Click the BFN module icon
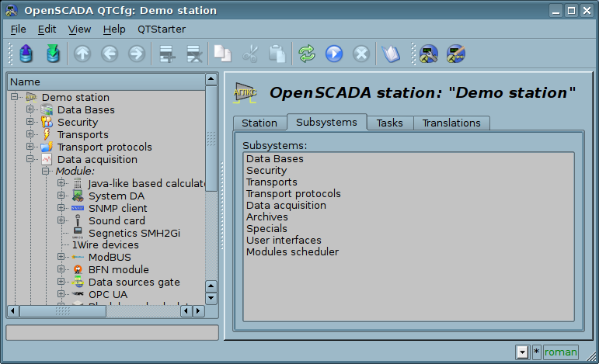Viewport: 599px width, 364px height. 78,270
